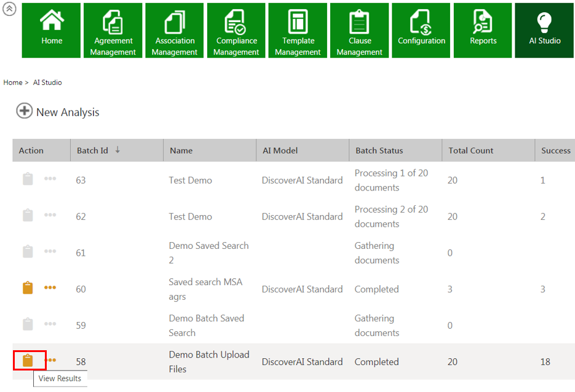The height and width of the screenshot is (392, 575).
Task: Open more actions ellipsis for batch 63
Action: coord(50,179)
